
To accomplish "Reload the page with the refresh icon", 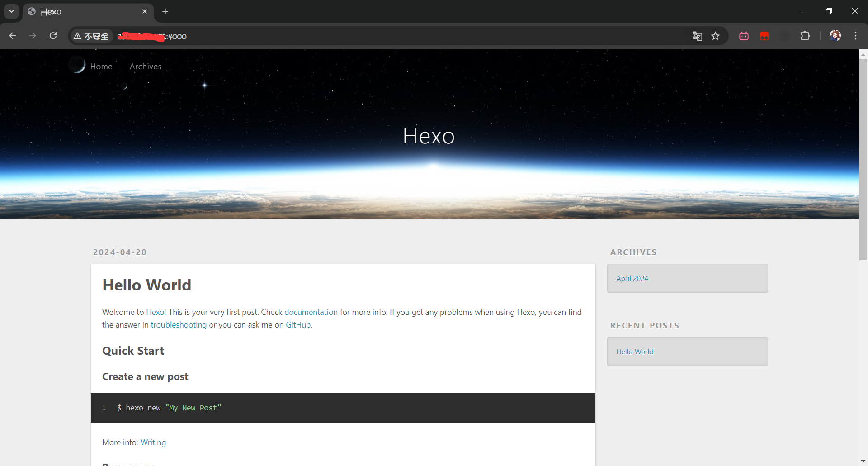I will tap(53, 36).
